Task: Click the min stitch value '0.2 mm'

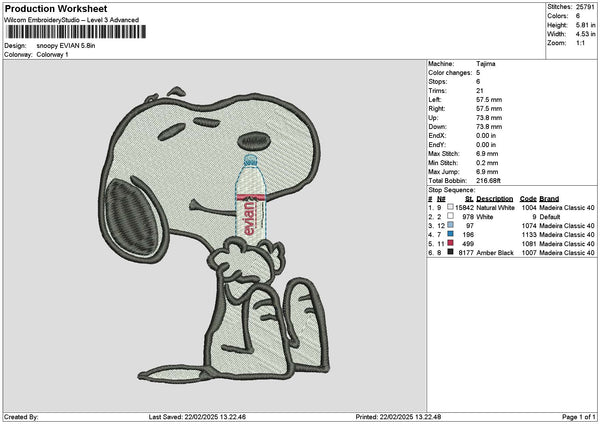Action: (487, 163)
